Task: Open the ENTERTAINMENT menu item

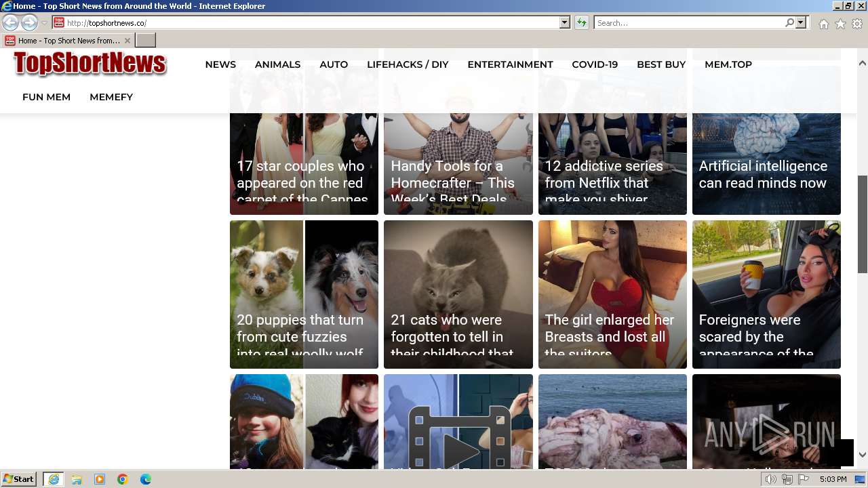Action: pyautogui.click(x=510, y=64)
